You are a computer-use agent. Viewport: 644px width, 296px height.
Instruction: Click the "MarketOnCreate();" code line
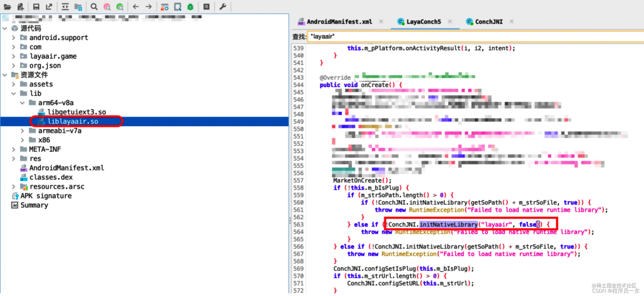[362, 180]
